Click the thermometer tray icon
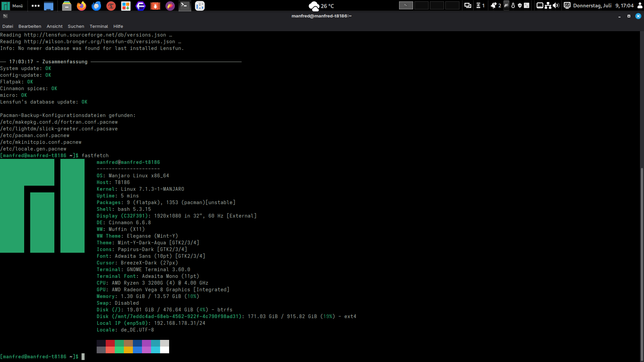644x362 pixels. click(x=513, y=5)
